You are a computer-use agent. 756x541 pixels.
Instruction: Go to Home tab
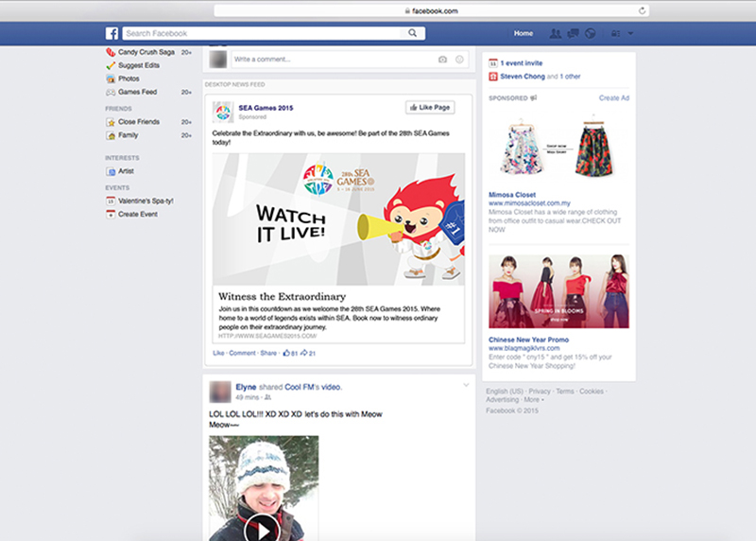(524, 34)
